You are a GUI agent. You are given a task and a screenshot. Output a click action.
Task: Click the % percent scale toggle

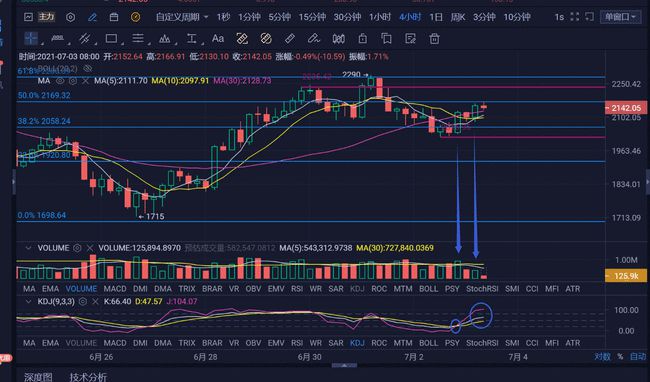(620, 357)
